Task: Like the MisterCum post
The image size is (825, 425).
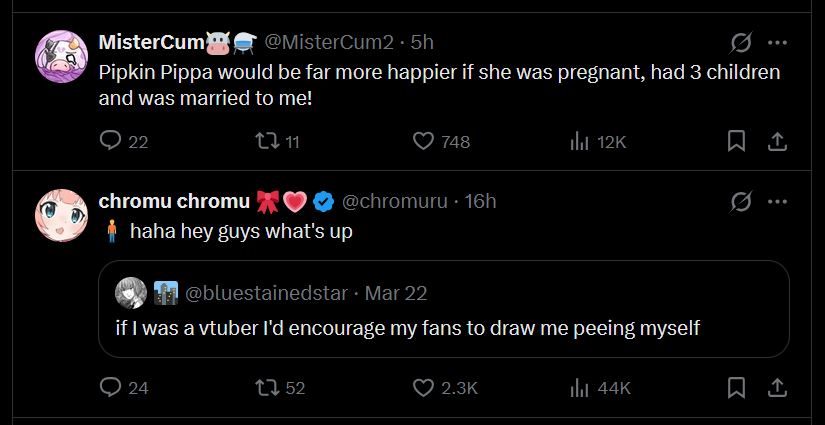Action: [424, 142]
